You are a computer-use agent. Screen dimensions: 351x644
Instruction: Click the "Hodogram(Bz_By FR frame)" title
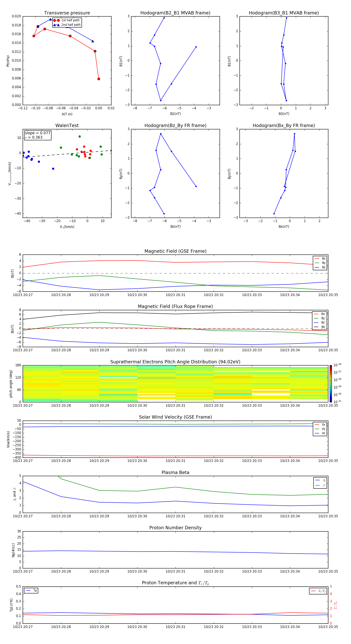(x=175, y=125)
